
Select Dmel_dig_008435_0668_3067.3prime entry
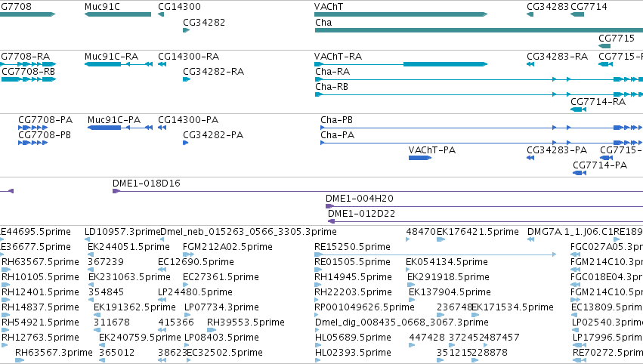coord(401,322)
